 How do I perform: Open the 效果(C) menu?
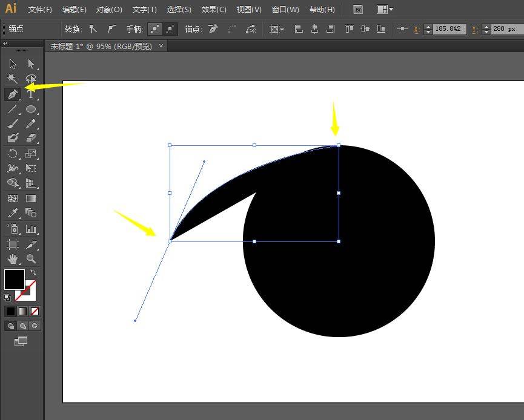coord(214,10)
